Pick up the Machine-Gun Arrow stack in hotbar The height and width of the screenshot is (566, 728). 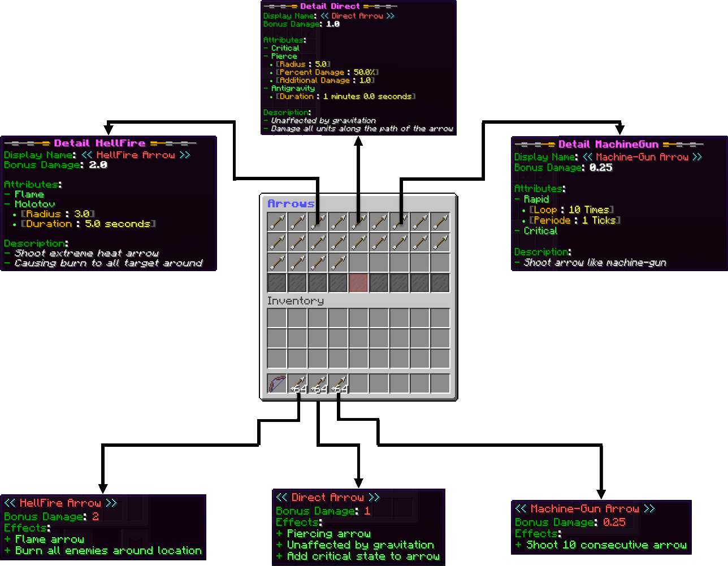click(338, 384)
